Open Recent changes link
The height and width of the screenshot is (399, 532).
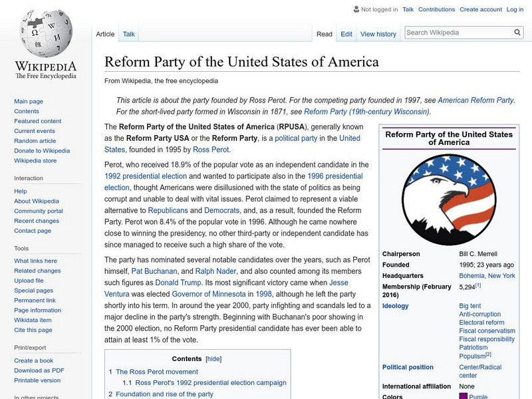37,221
